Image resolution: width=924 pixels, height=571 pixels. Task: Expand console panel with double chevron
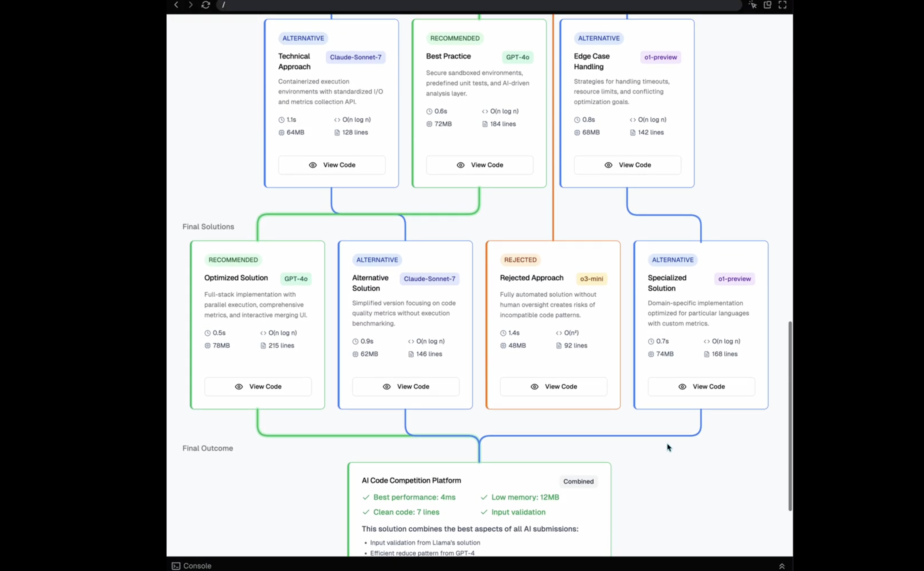coord(782,566)
